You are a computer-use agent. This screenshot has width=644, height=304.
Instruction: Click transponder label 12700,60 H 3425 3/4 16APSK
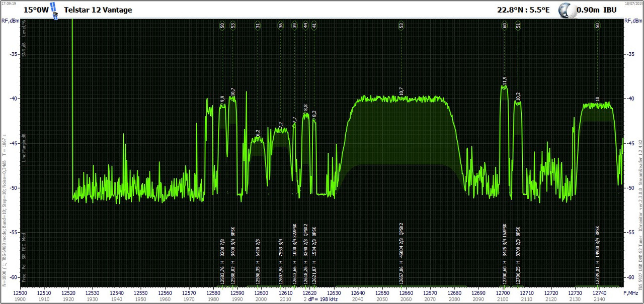pos(505,255)
